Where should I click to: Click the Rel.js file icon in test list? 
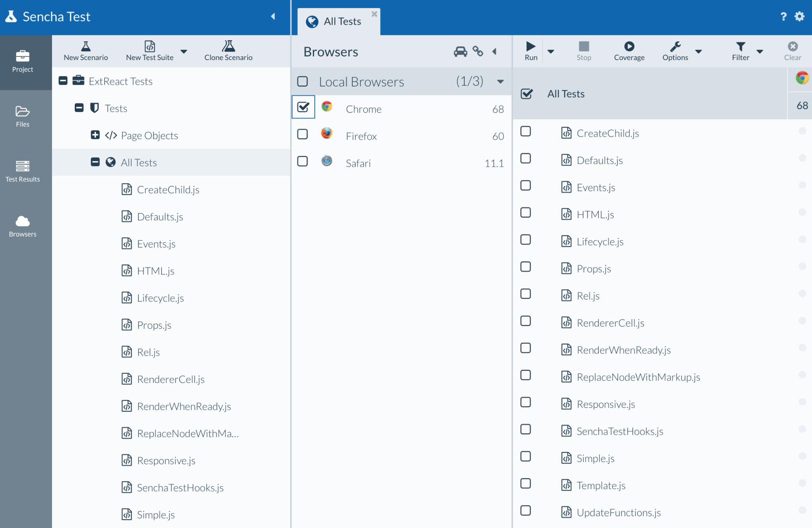pos(566,295)
